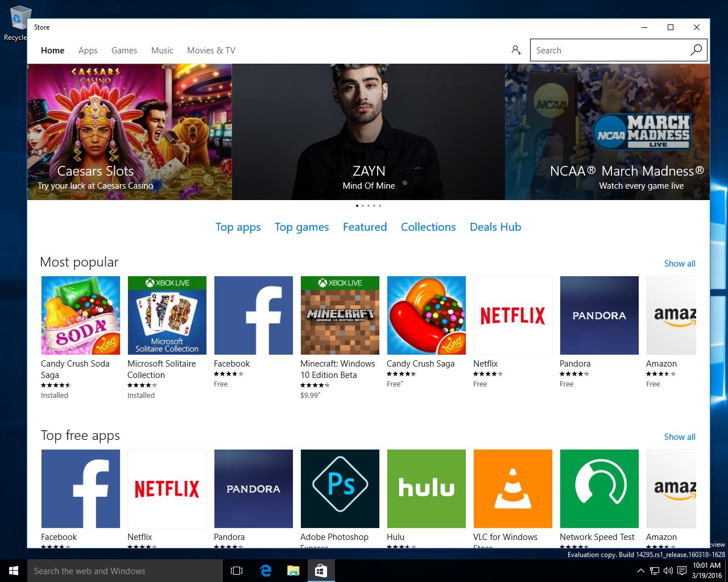
Task: Open VLC for Windows Store tile
Action: (513, 489)
